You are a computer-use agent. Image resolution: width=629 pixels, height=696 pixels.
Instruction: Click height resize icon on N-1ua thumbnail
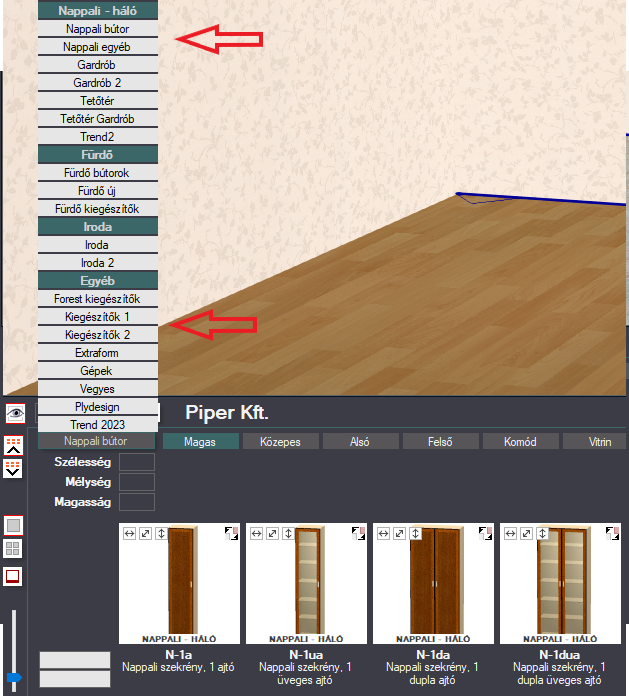tap(288, 534)
